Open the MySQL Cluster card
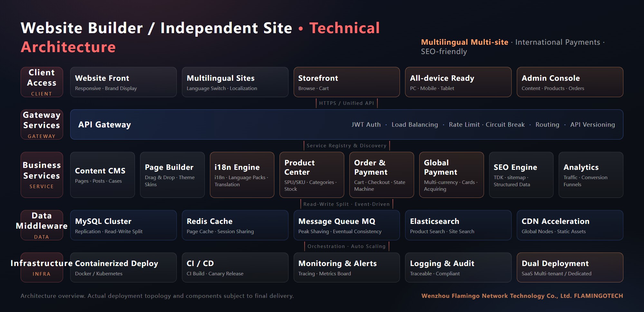Image resolution: width=644 pixels, height=312 pixels. [x=123, y=225]
